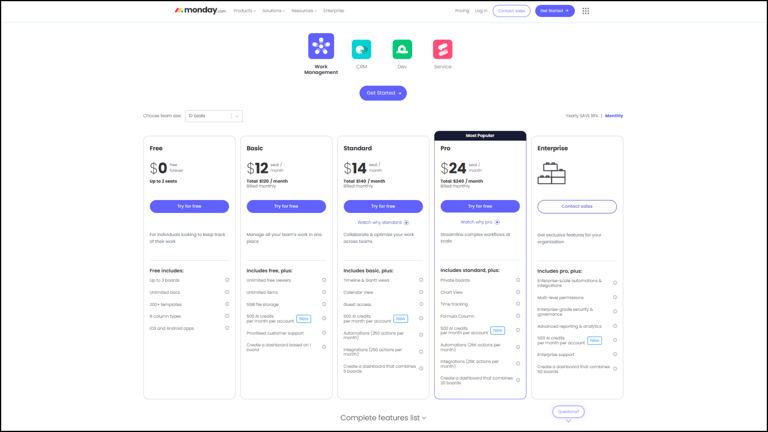Click Try for free on Standard plan

pyautogui.click(x=383, y=206)
